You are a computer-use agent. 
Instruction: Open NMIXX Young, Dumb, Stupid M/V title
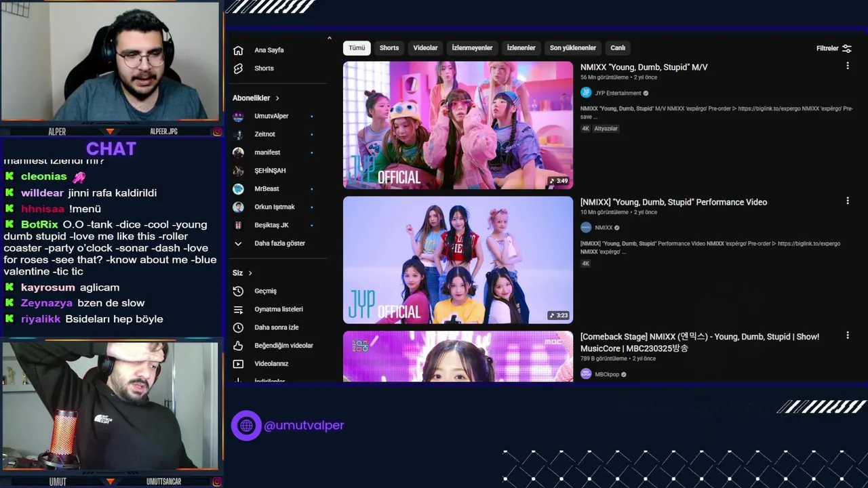click(x=644, y=67)
